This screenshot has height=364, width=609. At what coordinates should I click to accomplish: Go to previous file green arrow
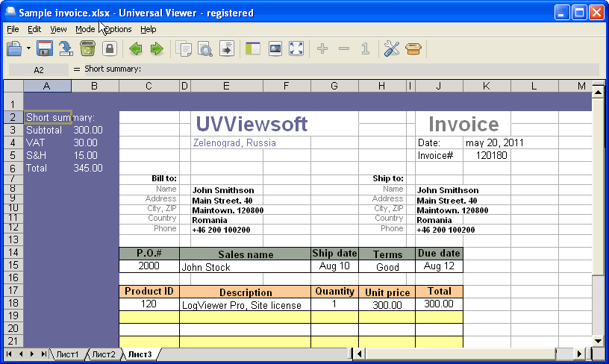tap(136, 49)
